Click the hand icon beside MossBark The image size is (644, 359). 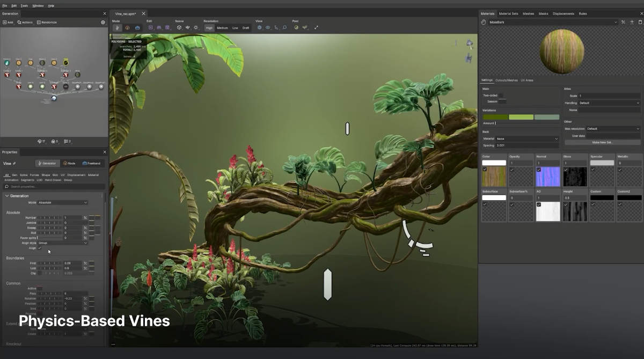(484, 22)
